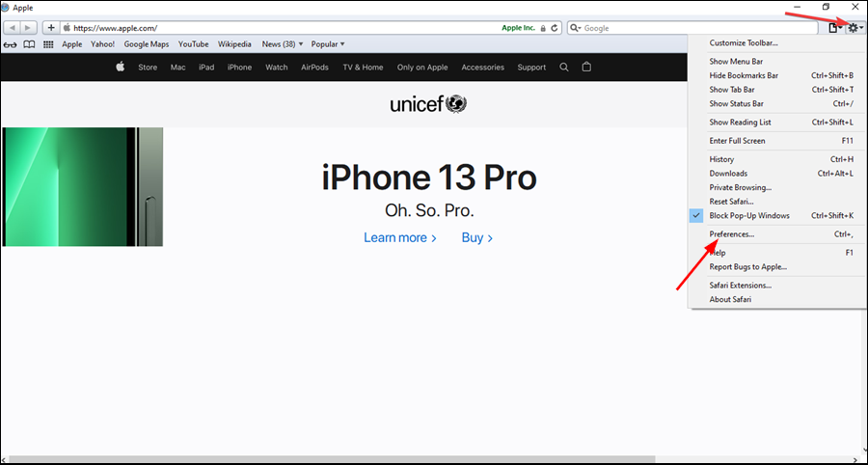This screenshot has width=868, height=465.
Task: Reload the page with the refresh icon
Action: [555, 28]
